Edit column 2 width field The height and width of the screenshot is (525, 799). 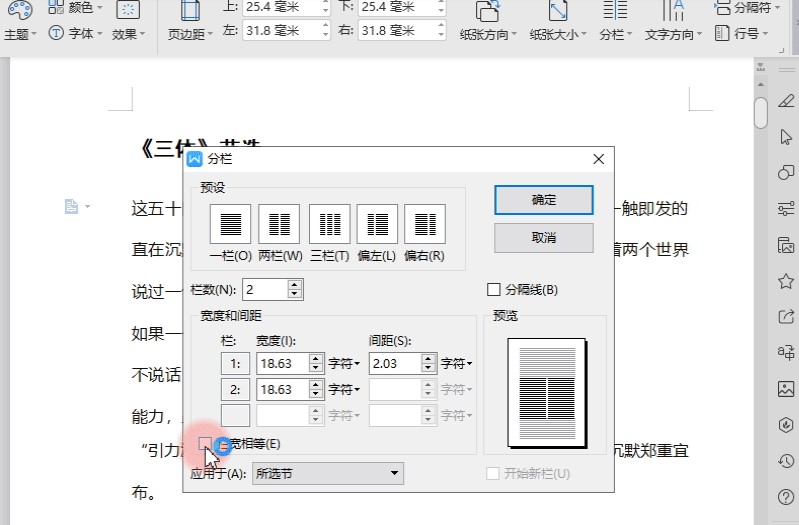[283, 389]
